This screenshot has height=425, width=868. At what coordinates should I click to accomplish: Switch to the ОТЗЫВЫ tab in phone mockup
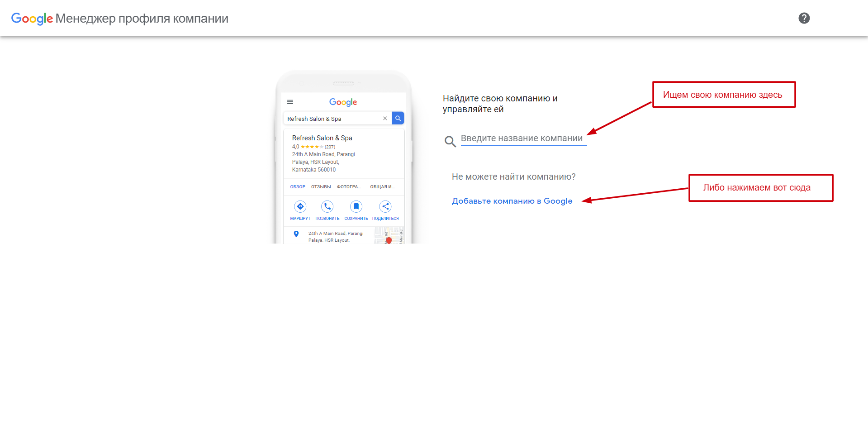pos(321,187)
